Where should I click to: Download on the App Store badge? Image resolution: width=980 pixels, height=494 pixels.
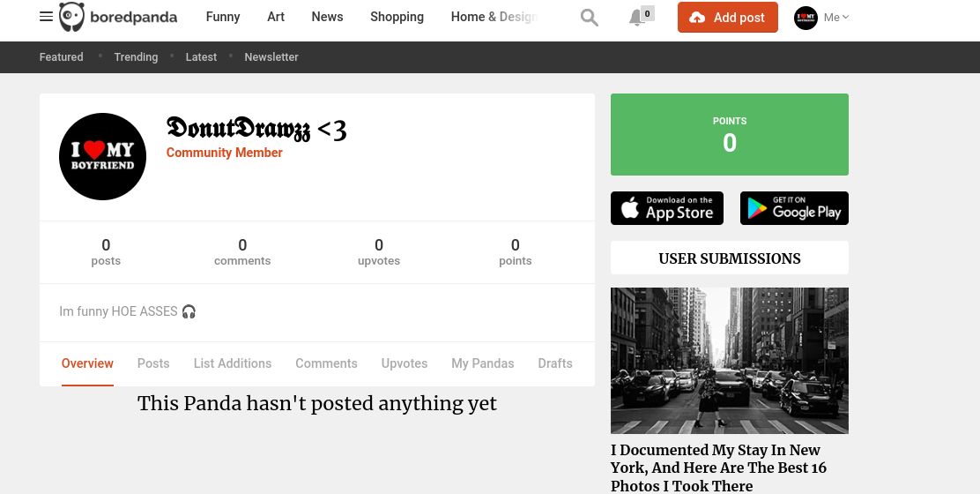coord(667,208)
